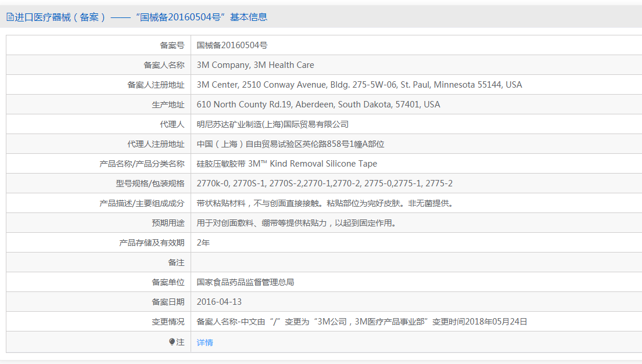The image size is (642, 364).
Task: Select 明尼苏达矿业制造(上海)国际贸易有限公司
Action: click(272, 124)
